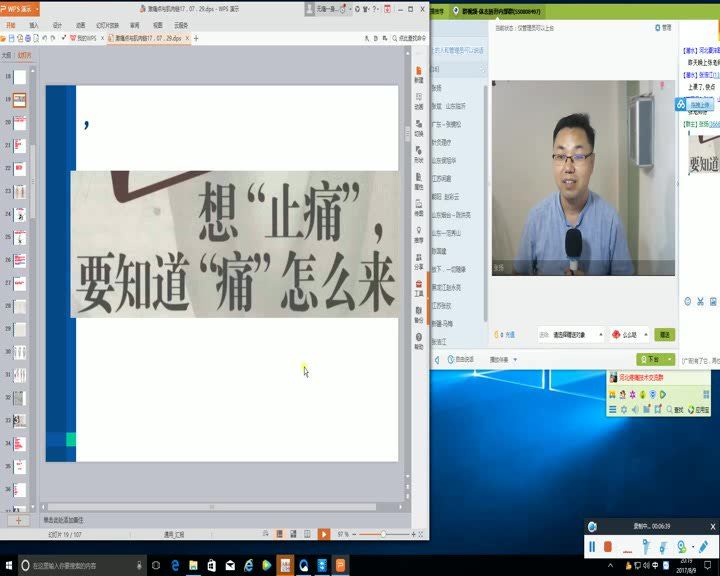
Task: Open the 视图 ribbon tab
Action: [x=158, y=25]
